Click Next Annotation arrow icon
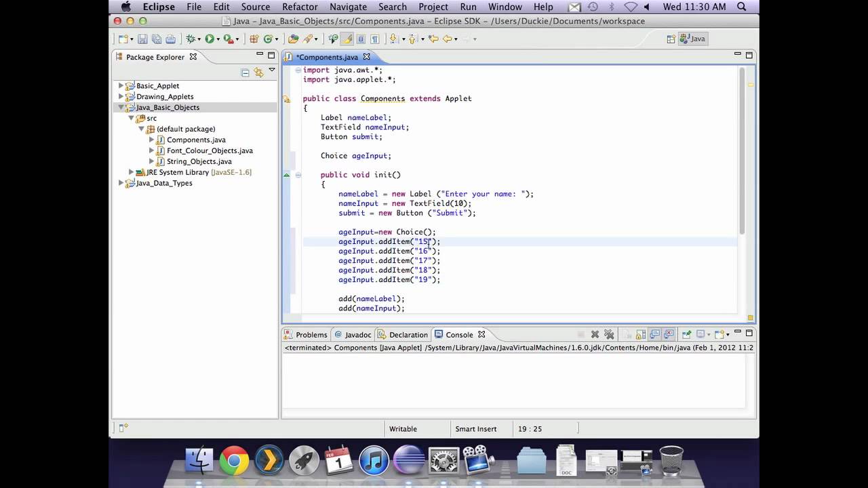Screen dimensions: 868x488 393,39
